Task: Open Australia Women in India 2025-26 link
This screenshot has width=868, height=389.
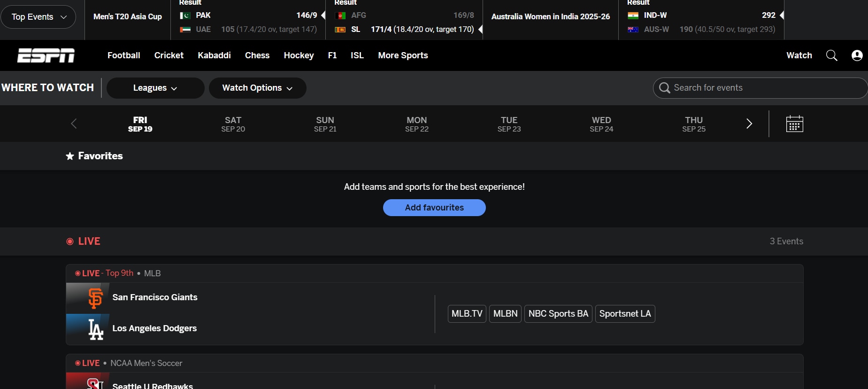Action: (551, 17)
